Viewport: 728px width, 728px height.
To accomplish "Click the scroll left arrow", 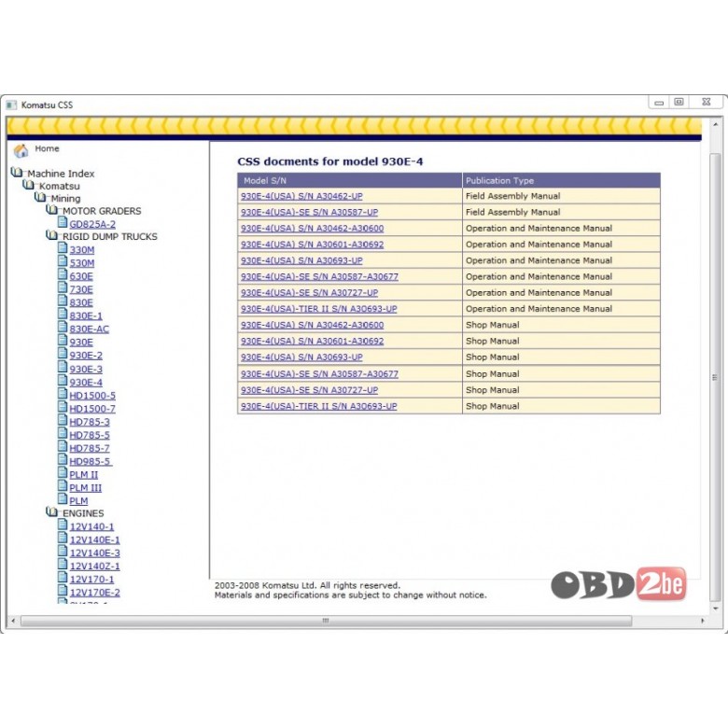I will tap(13, 621).
